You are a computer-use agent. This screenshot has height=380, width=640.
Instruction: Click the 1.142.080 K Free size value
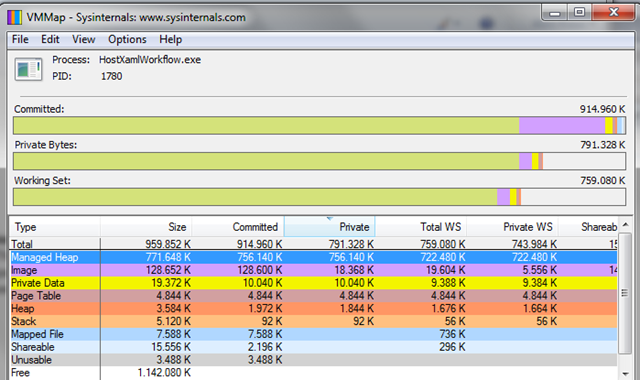pos(164,373)
